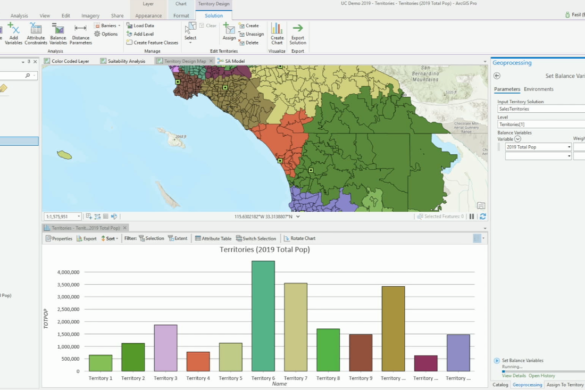Close the Territory Design Map tab

pos(211,61)
